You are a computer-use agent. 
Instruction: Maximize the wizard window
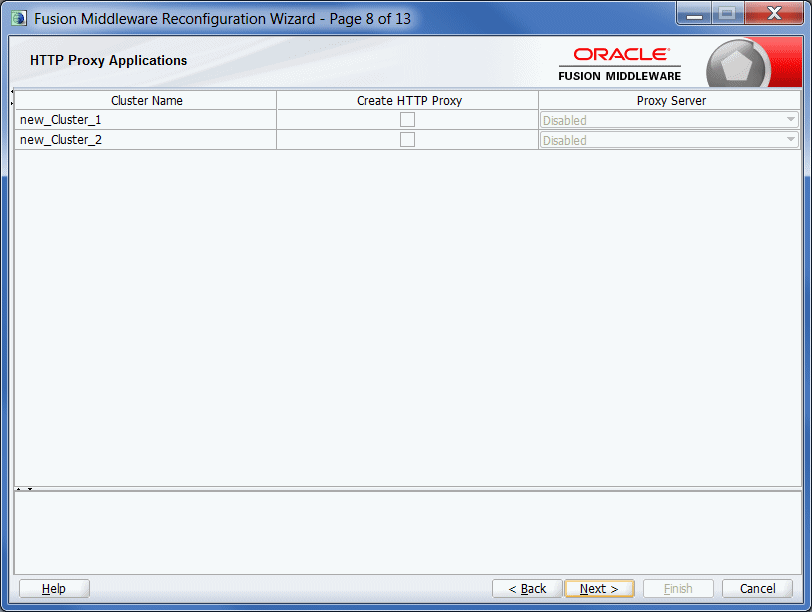[728, 13]
